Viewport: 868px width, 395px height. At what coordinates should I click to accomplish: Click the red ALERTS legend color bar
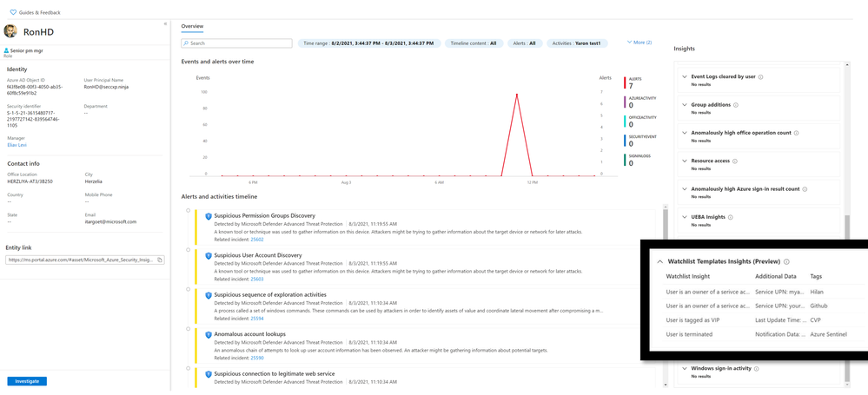point(625,83)
